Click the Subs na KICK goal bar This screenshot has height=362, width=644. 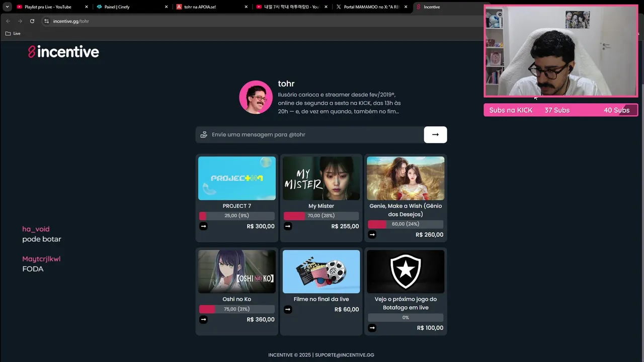[x=560, y=110]
